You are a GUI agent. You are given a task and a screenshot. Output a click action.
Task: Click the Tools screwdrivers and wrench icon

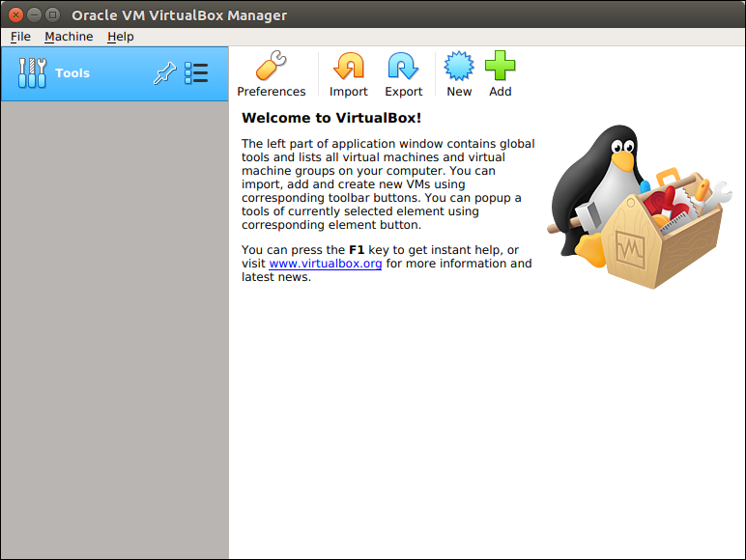coord(32,73)
